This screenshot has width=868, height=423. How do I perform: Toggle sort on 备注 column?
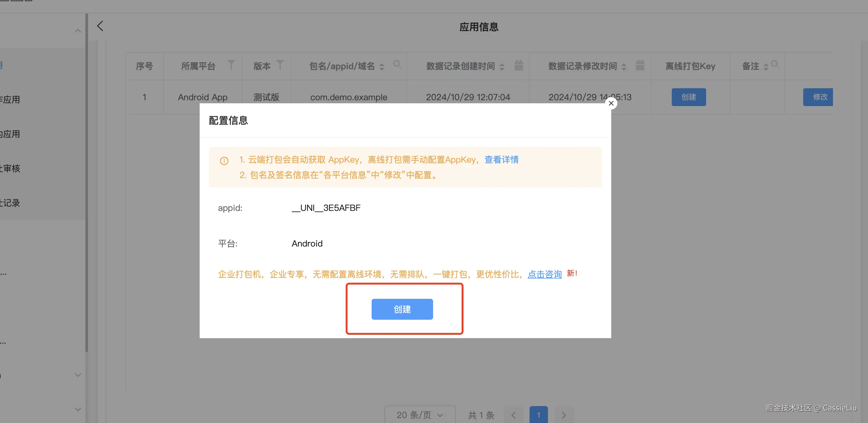click(765, 67)
